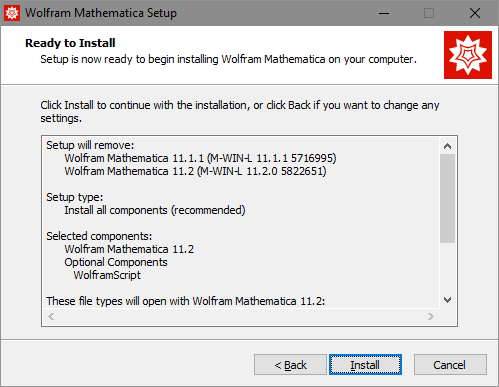The height and width of the screenshot is (387, 499).
Task: Click the 'Install all components (recommended)' text
Action: pos(155,210)
